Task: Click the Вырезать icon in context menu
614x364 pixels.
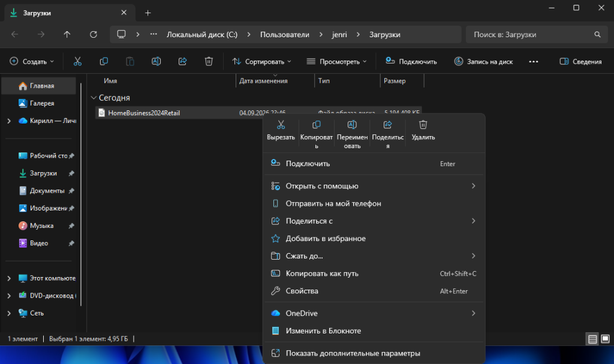Action: (x=281, y=125)
